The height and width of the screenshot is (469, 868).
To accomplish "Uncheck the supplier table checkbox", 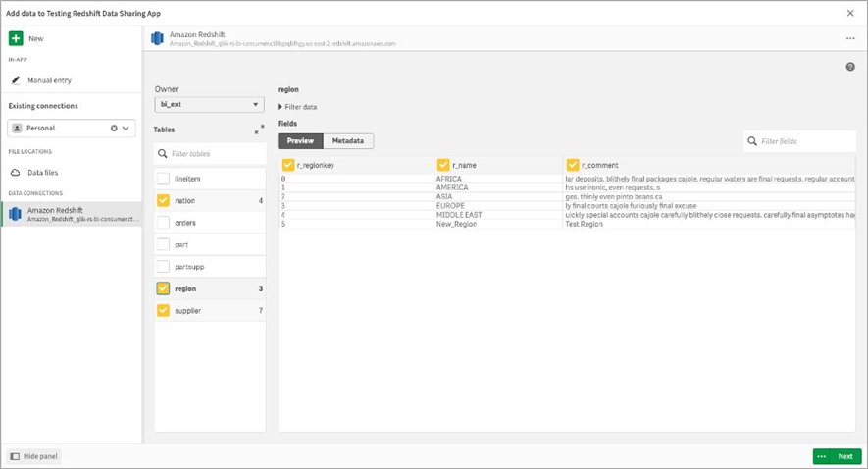I will 163,311.
